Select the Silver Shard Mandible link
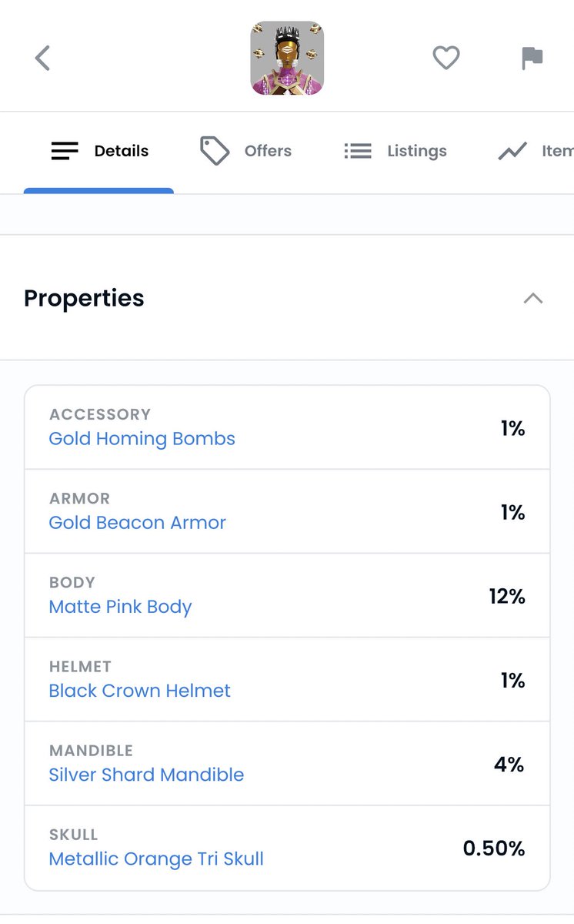The image size is (574, 924). coord(146,775)
